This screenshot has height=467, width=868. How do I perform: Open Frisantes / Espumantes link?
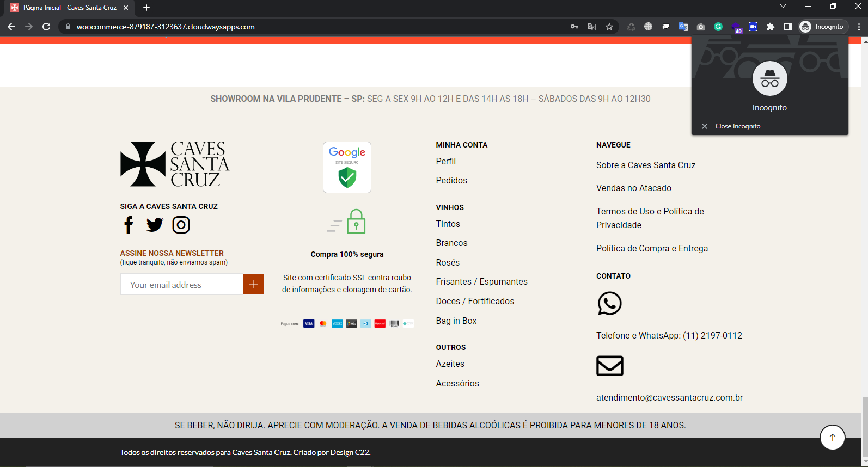(481, 281)
